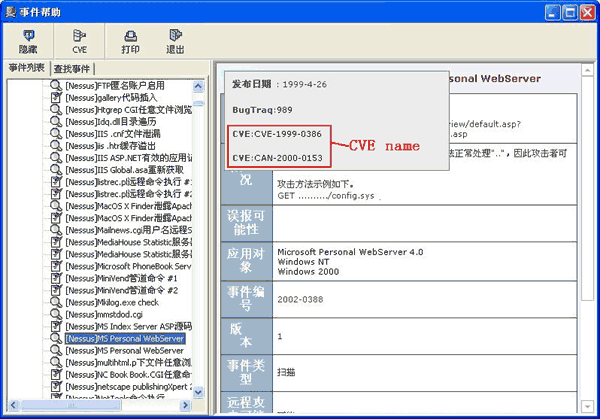Click checklist icon beside Microsoft PhoneBook Server

point(56,266)
